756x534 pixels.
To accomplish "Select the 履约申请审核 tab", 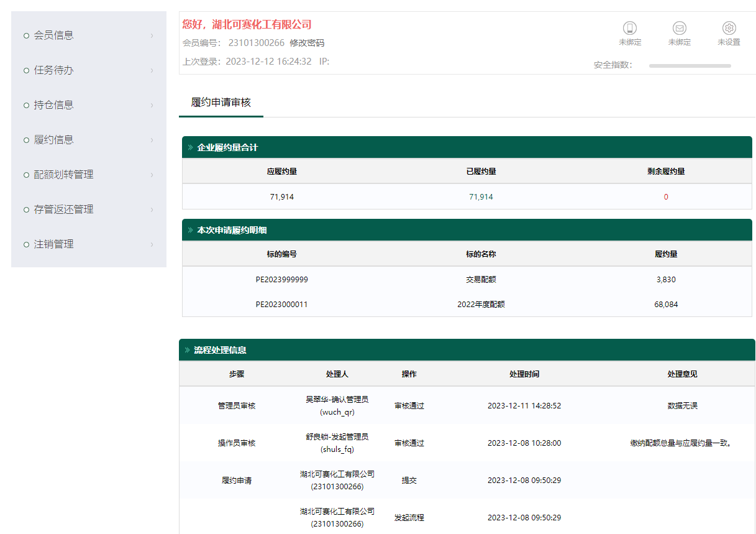I will tap(221, 103).
